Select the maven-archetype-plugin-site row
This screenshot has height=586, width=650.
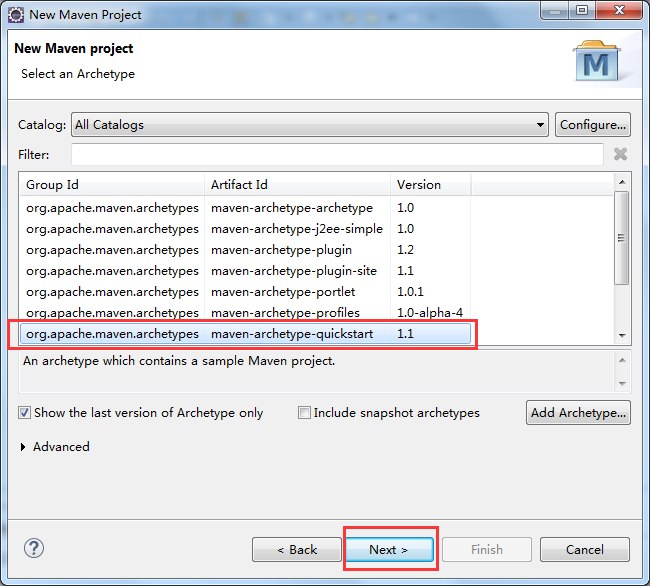coord(245,271)
